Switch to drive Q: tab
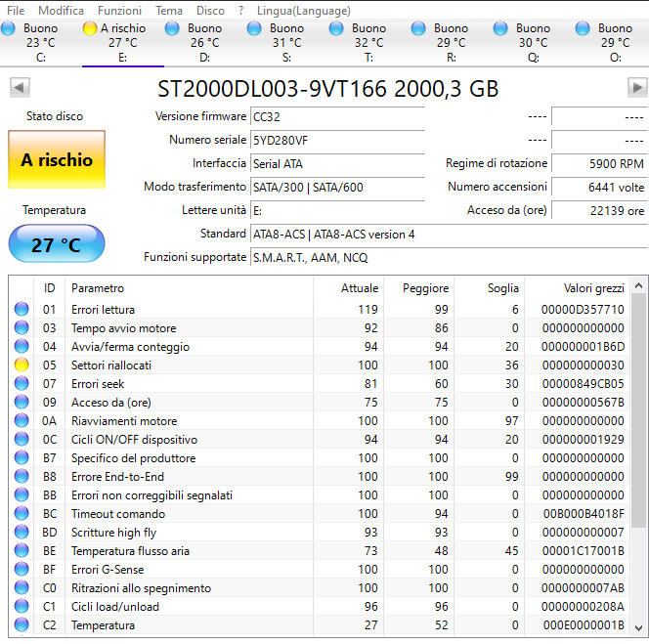This screenshot has width=649, height=644. (533, 43)
